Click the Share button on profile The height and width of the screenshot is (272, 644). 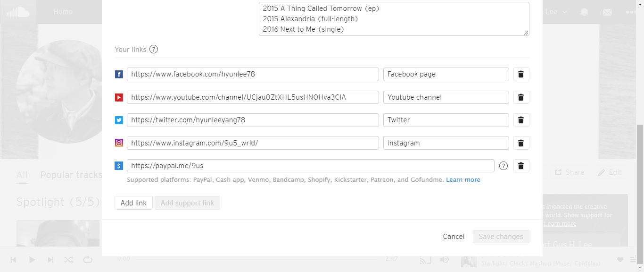(x=570, y=172)
